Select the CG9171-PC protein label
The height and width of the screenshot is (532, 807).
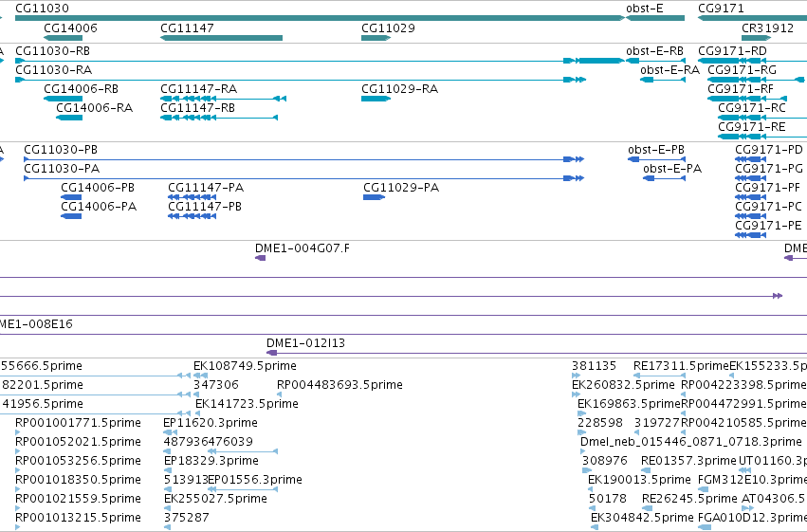(768, 207)
